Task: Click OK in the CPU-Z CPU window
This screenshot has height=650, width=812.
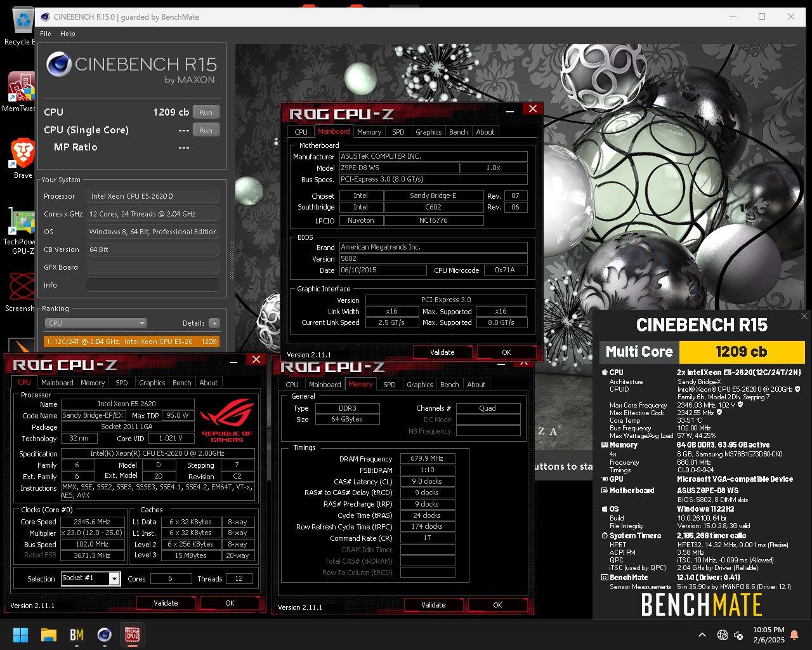Action: pyautogui.click(x=230, y=603)
